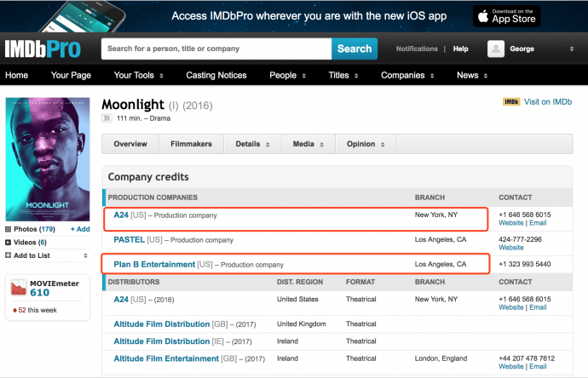Screen dimensions: 588x378
Task: Expand the Add to List control
Action: click(84, 255)
